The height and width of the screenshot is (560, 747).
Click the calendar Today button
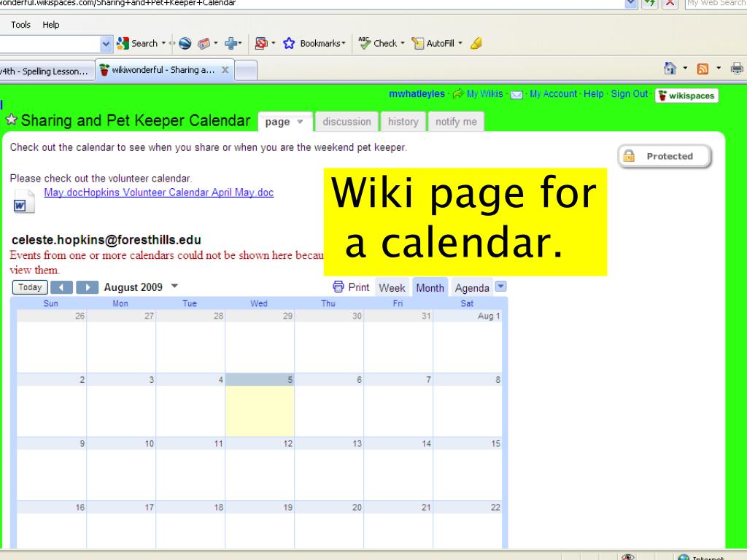pyautogui.click(x=30, y=287)
